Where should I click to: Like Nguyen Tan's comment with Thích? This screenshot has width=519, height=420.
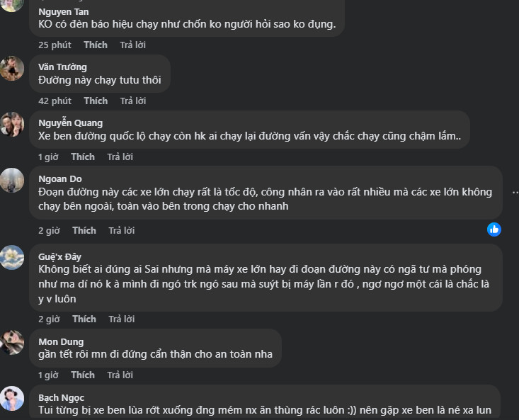point(96,45)
